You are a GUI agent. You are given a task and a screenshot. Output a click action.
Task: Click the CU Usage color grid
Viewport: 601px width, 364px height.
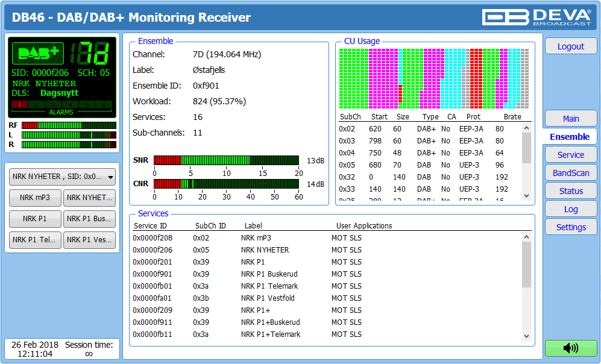coord(434,78)
